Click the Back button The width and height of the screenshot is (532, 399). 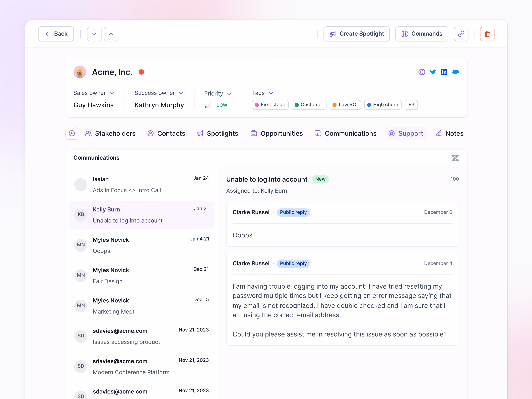click(56, 34)
